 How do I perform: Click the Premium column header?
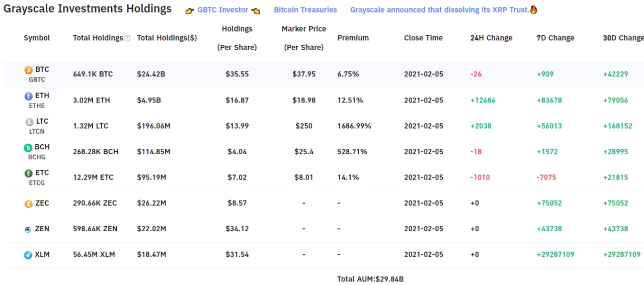353,38
